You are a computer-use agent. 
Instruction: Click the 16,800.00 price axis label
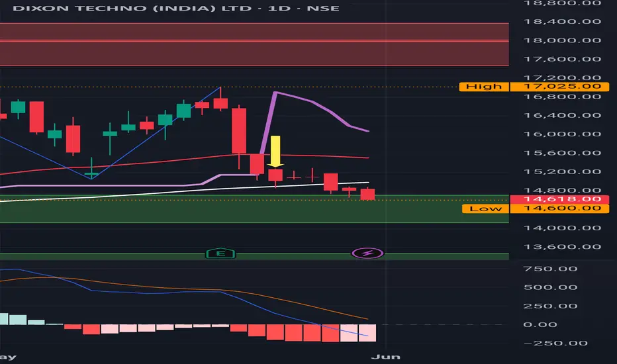563,97
